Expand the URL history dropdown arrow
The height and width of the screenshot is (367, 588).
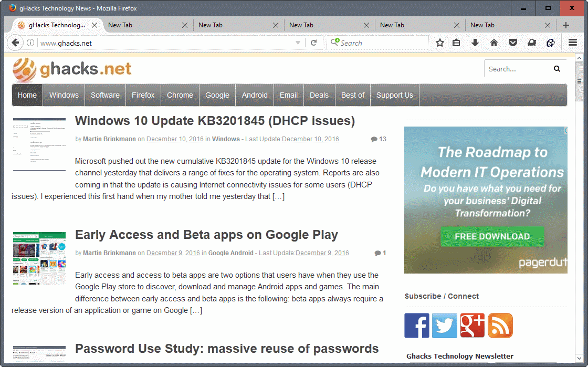298,43
